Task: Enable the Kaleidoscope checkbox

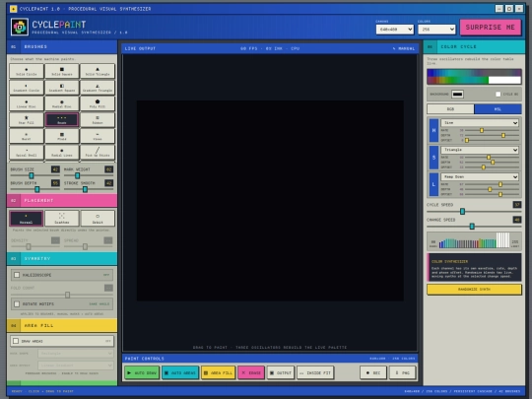Action: (x=17, y=275)
